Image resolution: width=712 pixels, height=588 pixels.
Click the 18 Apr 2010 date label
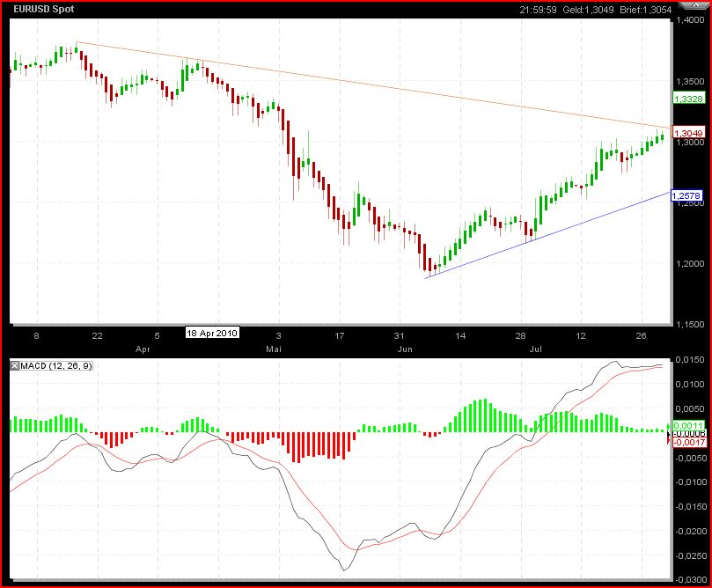click(x=212, y=334)
